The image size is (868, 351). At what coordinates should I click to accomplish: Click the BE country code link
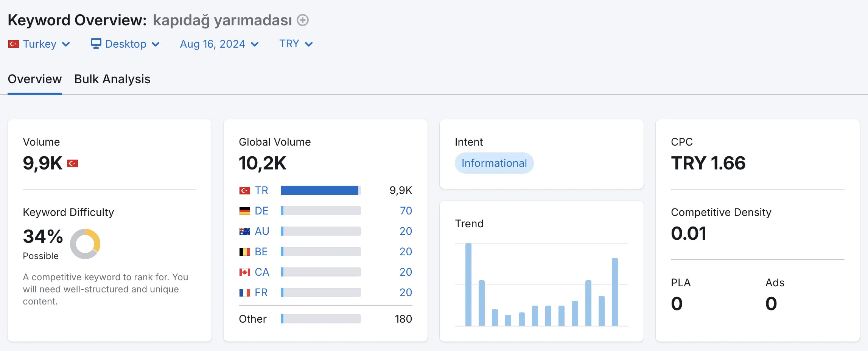pyautogui.click(x=261, y=252)
